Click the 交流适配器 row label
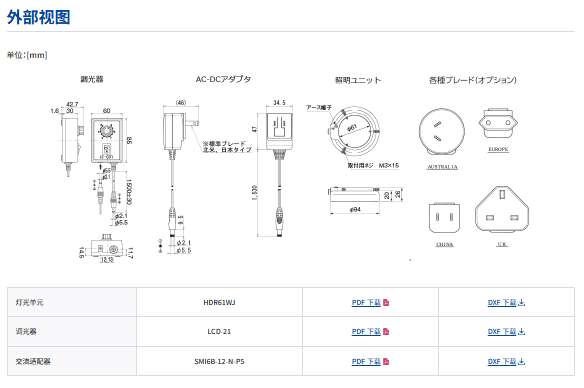The image size is (584, 388). tap(33, 361)
